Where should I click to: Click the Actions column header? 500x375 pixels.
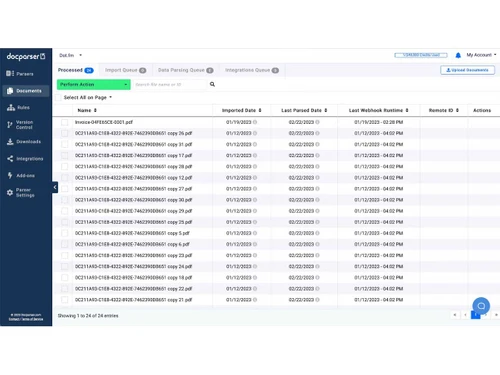[x=482, y=110]
